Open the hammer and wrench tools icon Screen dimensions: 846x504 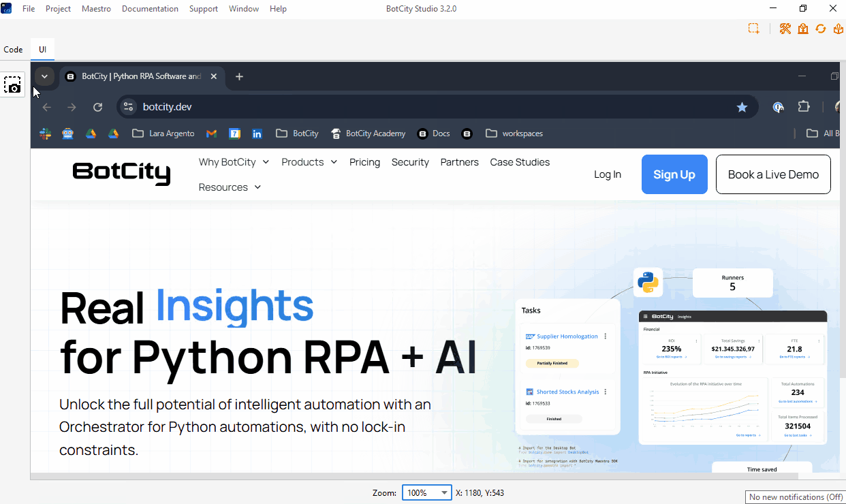785,29
